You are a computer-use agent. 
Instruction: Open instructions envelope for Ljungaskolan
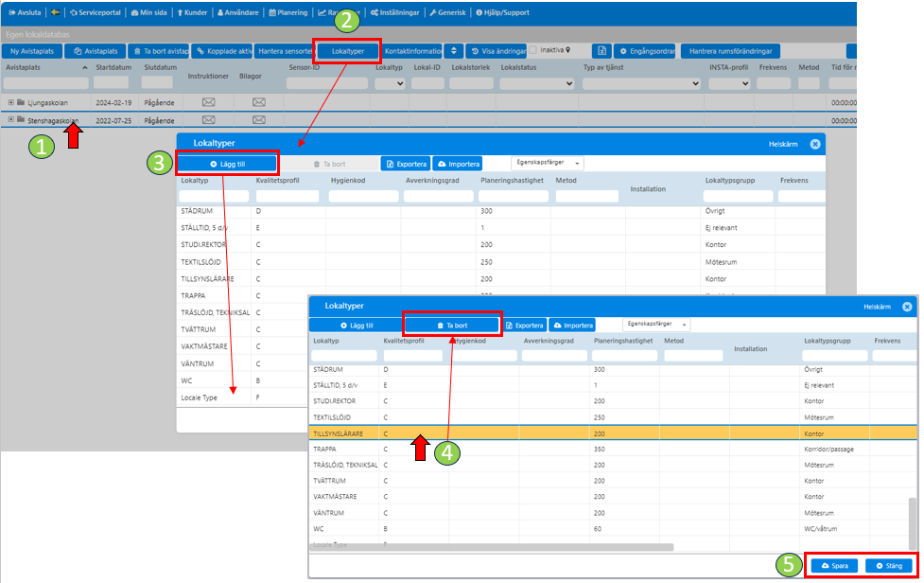pyautogui.click(x=209, y=102)
